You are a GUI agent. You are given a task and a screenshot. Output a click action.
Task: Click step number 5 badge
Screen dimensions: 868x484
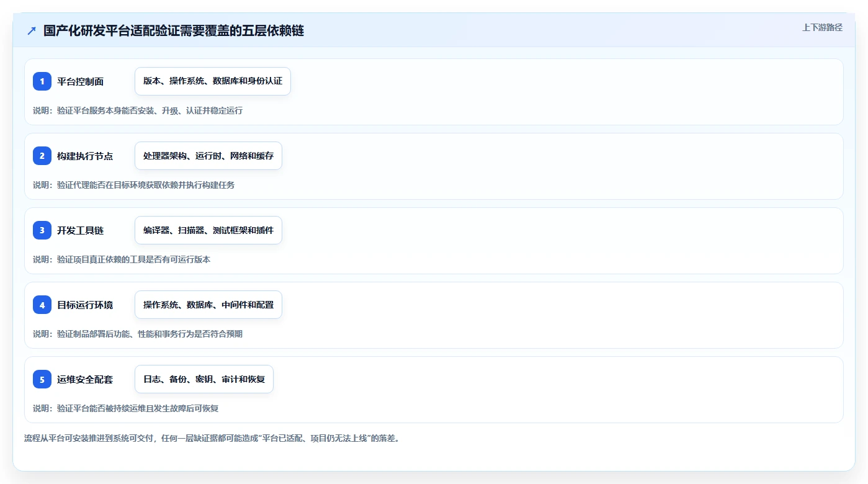(x=42, y=379)
